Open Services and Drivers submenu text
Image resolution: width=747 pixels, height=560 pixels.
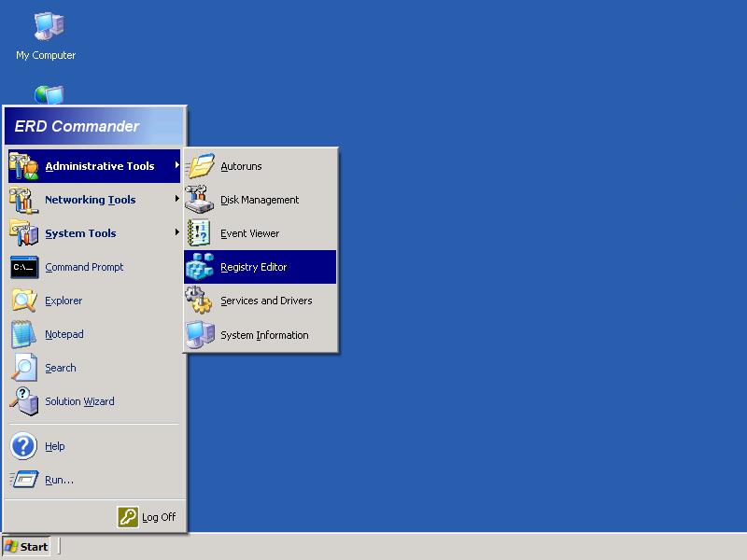tap(266, 301)
